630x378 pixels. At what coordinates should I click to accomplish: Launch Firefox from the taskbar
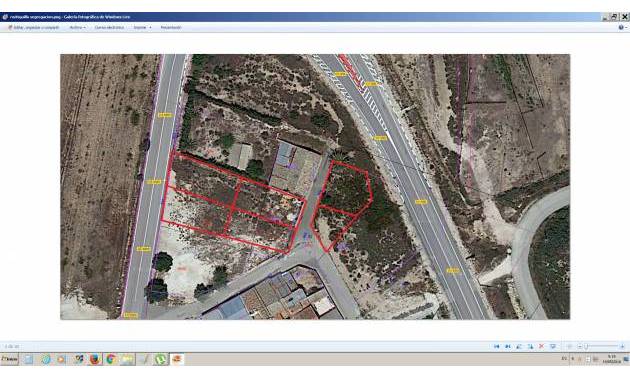coord(95,359)
